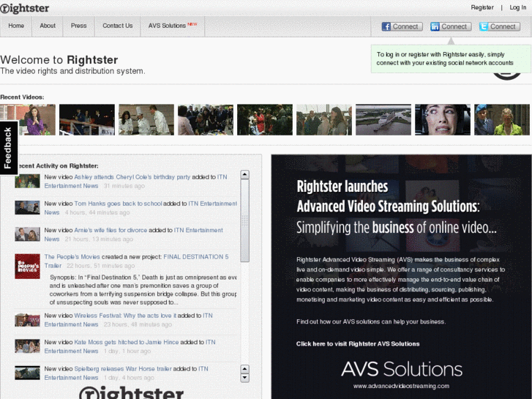Click here to visit Rightster AVS Solutions
532x399 pixels.
click(358, 343)
